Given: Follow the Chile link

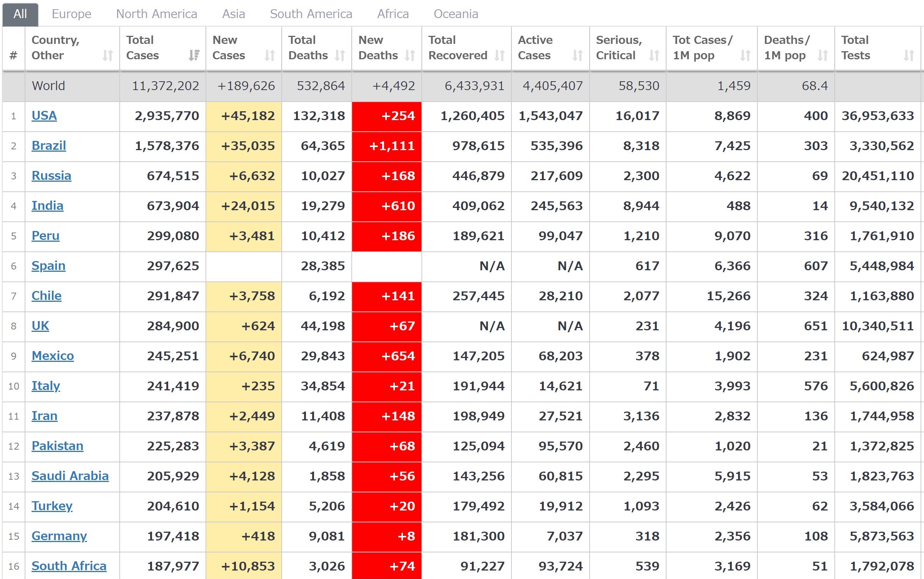Looking at the screenshot, I should pyautogui.click(x=47, y=296).
